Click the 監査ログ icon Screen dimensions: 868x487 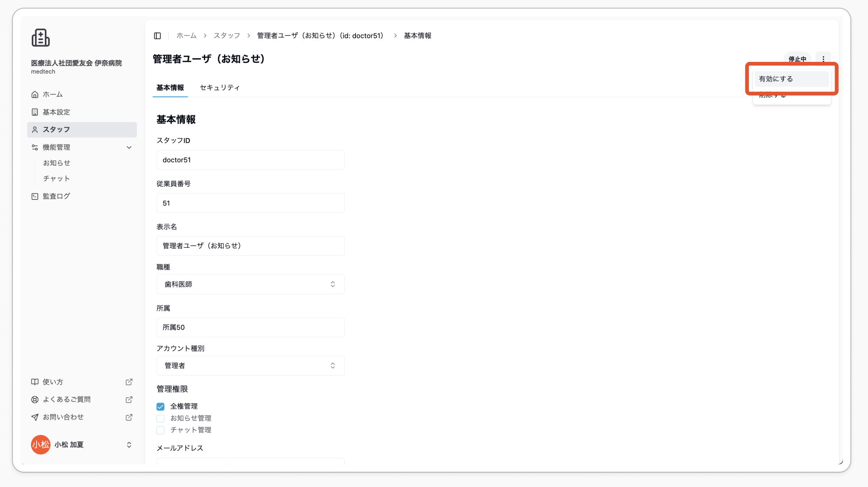[35, 196]
